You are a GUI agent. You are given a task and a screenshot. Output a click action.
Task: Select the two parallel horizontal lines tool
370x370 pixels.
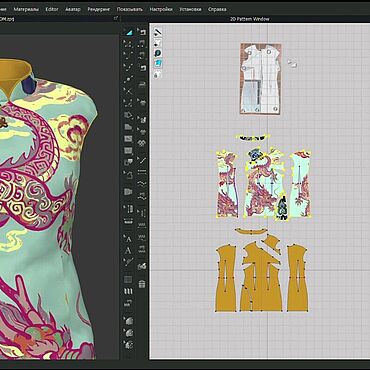click(142, 172)
